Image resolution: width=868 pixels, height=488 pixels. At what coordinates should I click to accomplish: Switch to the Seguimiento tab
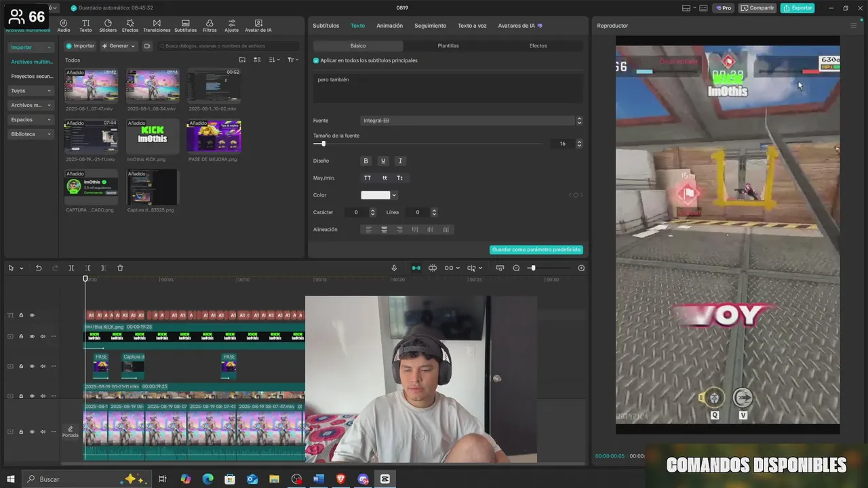click(431, 26)
